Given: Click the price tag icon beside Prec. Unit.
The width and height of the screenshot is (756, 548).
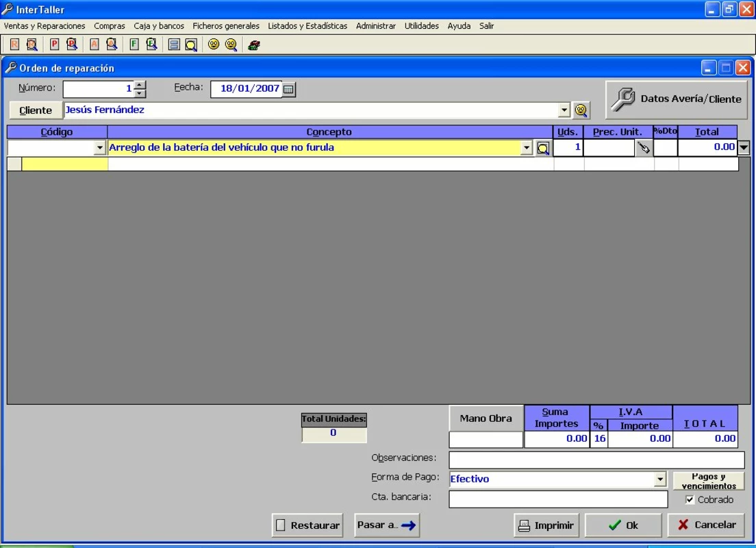Looking at the screenshot, I should tap(643, 147).
